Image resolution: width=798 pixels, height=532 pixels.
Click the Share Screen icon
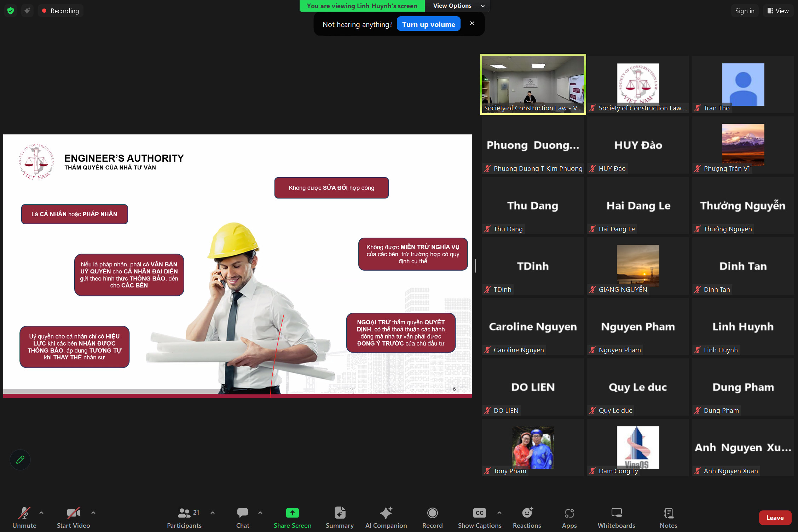292,513
